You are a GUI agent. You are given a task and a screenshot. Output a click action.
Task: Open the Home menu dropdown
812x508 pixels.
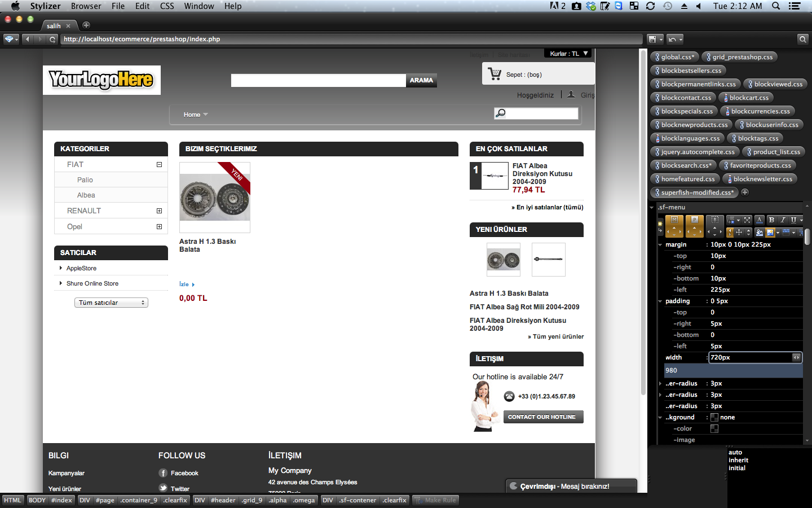pyautogui.click(x=196, y=115)
